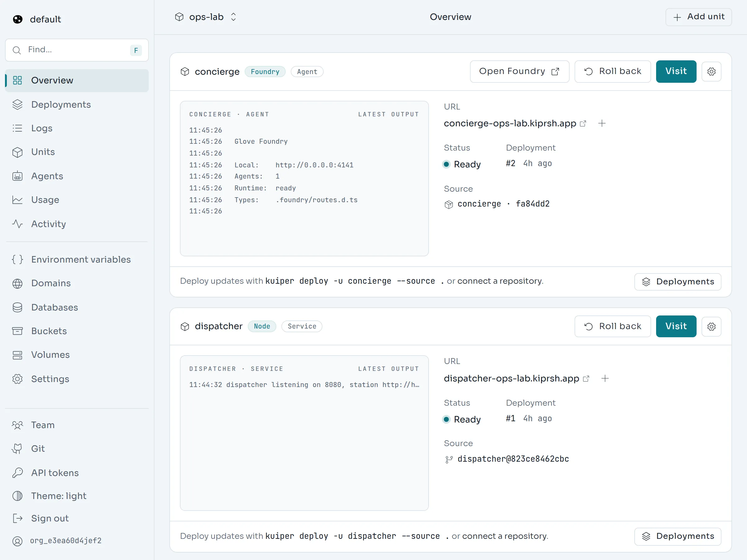Open settings gear for dispatcher unit

[711, 326]
